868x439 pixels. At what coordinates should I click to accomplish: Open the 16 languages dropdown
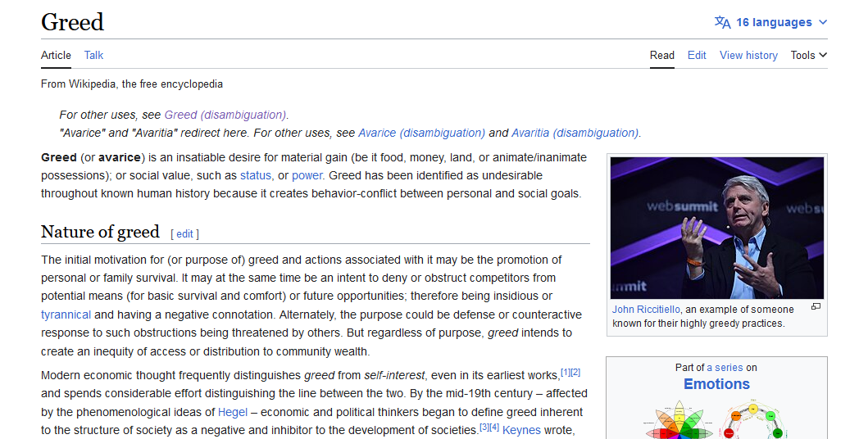[773, 22]
